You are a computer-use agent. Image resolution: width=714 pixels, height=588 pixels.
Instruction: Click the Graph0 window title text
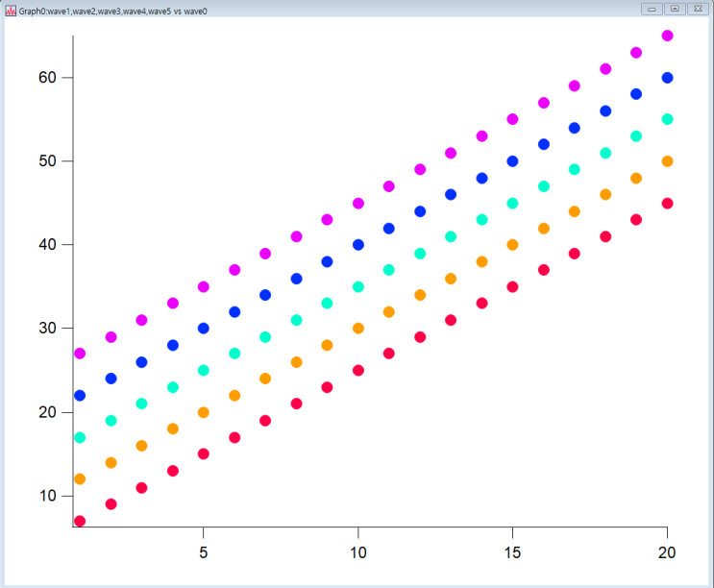113,11
